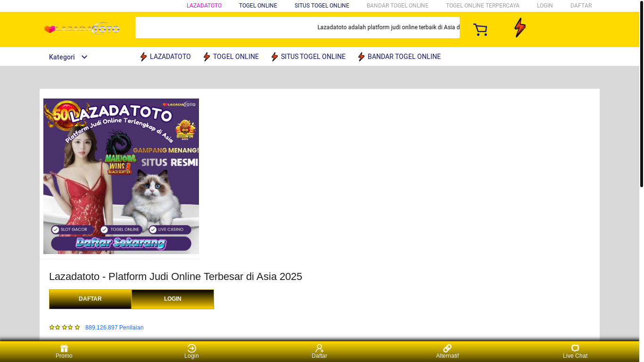Open TOGEL ONLINE TERPERCAYA in top menu
The width and height of the screenshot is (644, 362).
pos(483,6)
